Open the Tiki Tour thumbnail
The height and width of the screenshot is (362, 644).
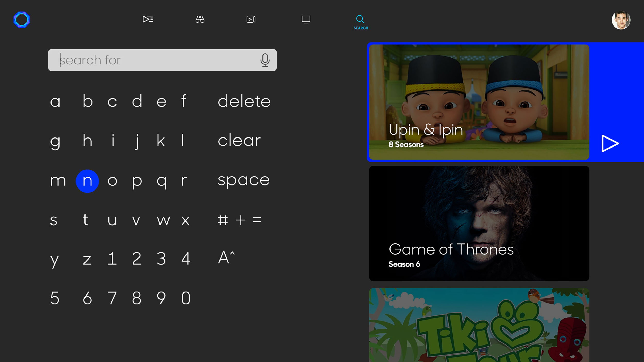[479, 325]
